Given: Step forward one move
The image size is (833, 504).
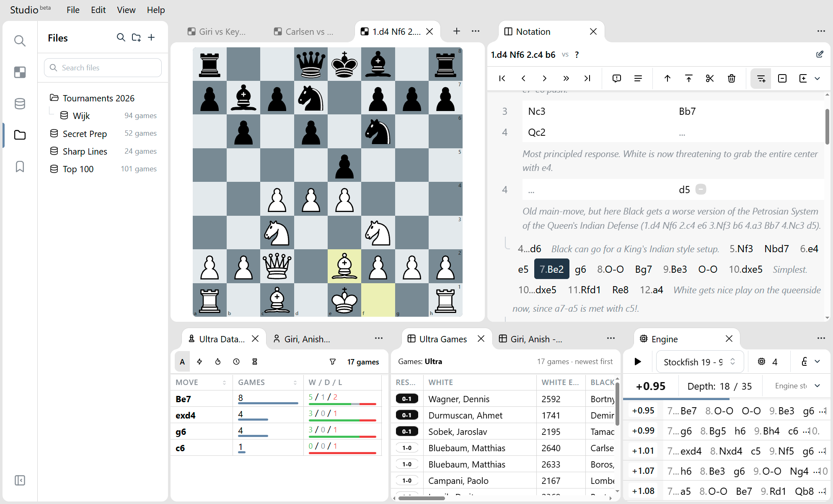Looking at the screenshot, I should (x=544, y=78).
